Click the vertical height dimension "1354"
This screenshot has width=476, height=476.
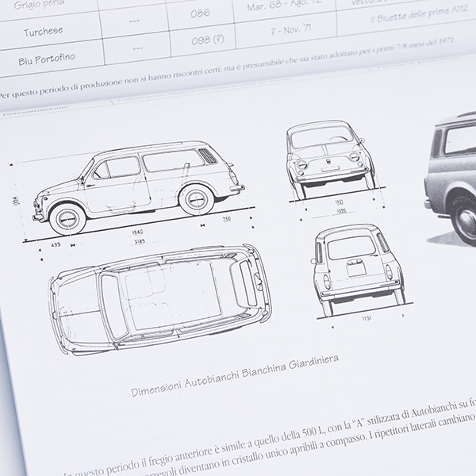point(16,201)
